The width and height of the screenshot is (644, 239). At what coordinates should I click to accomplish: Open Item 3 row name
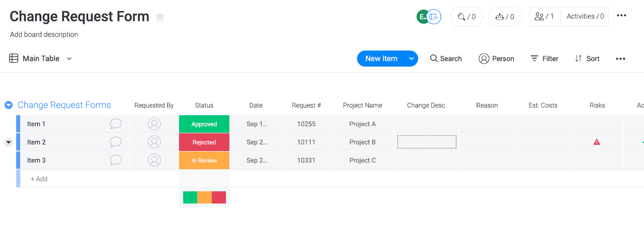tap(36, 160)
